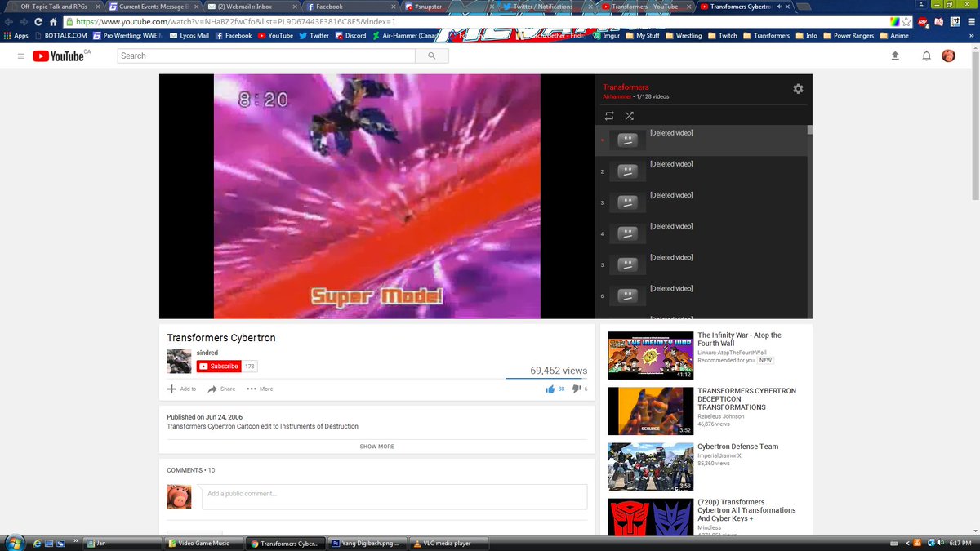Toggle playlist repeat
980x551 pixels.
click(x=609, y=116)
